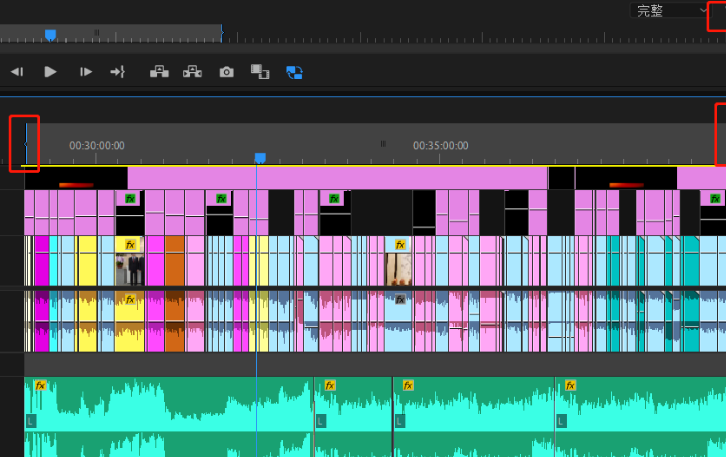The image size is (726, 457).
Task: Toggle the blue proxy switch icon
Action: click(x=294, y=72)
